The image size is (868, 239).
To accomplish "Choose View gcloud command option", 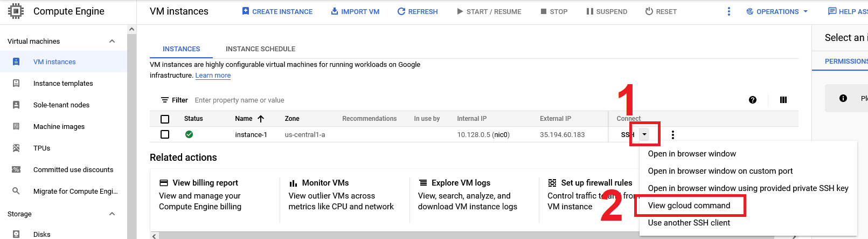I will point(689,206).
